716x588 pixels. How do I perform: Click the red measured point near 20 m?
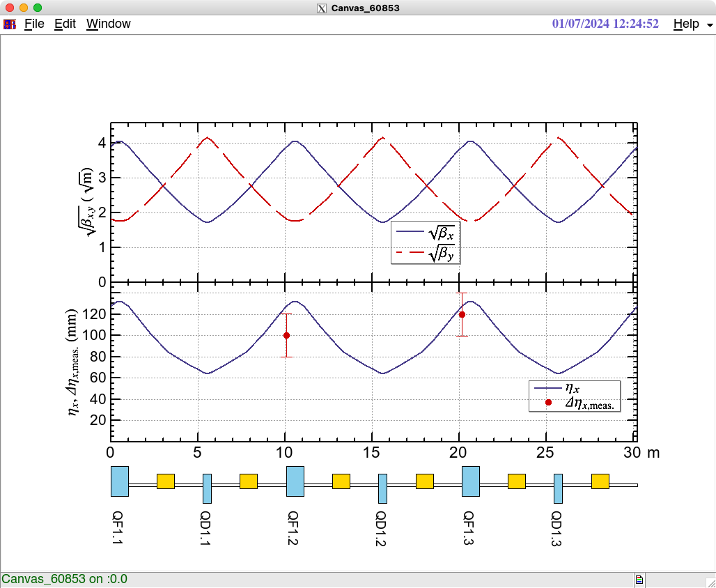[462, 314]
